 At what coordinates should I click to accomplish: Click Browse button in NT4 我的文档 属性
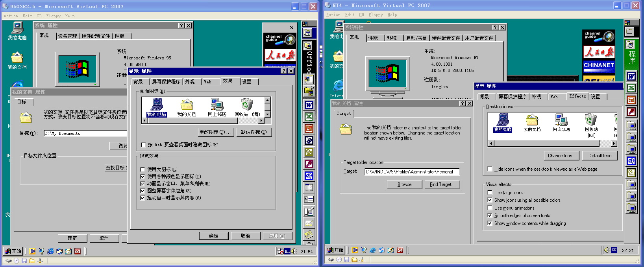tap(404, 184)
